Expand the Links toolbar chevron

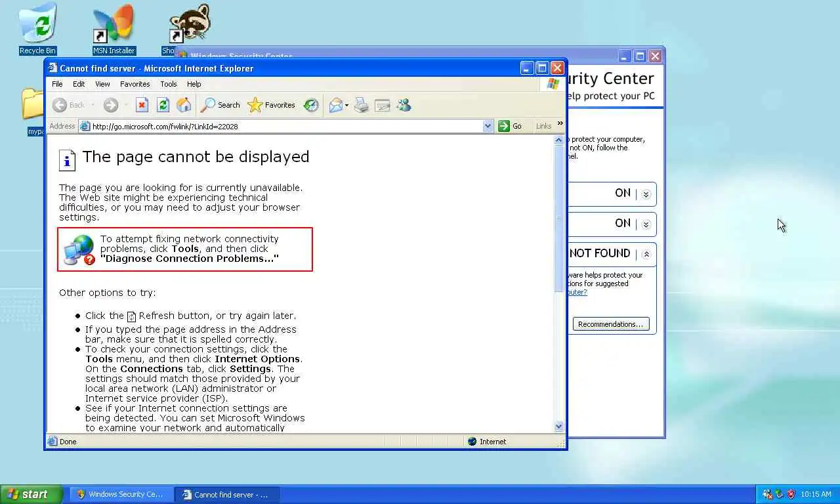pos(560,123)
